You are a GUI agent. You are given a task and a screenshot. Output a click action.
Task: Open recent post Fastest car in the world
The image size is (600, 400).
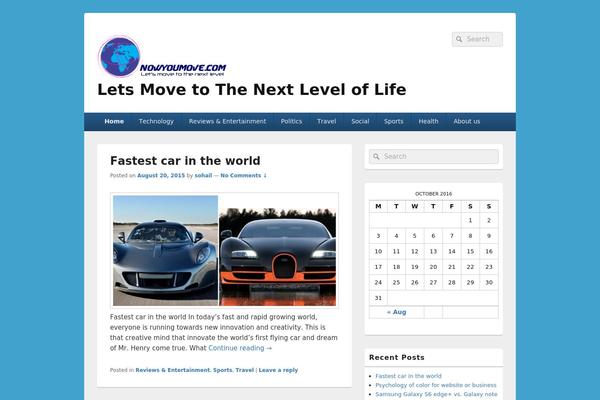[x=408, y=376]
